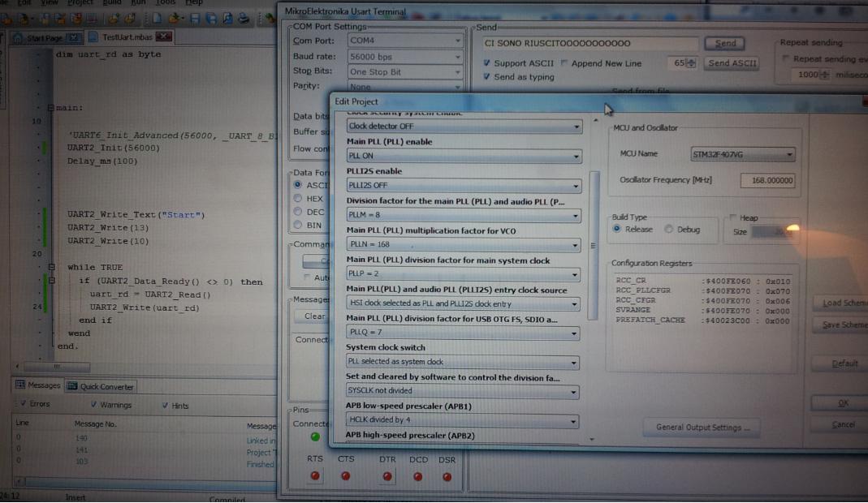The image size is (868, 503).
Task: Open the Tools menu
Action: [165, 2]
